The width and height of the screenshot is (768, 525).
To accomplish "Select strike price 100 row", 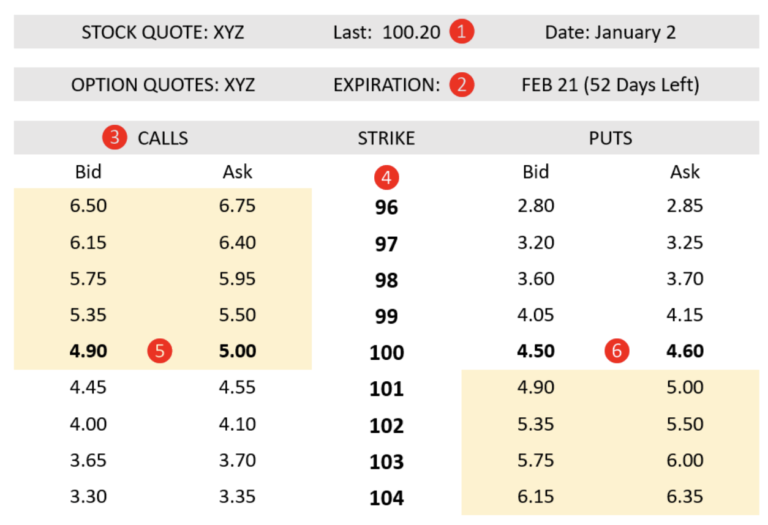I will pyautogui.click(x=386, y=353).
